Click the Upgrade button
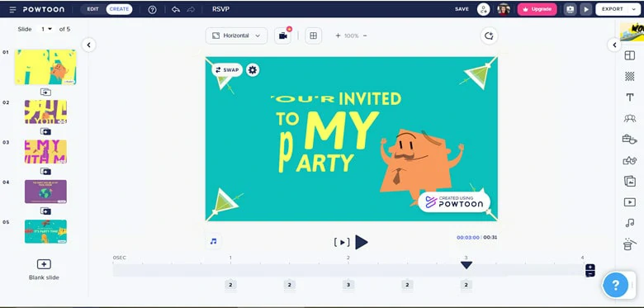Viewport: 644px width, 308px height. click(537, 9)
